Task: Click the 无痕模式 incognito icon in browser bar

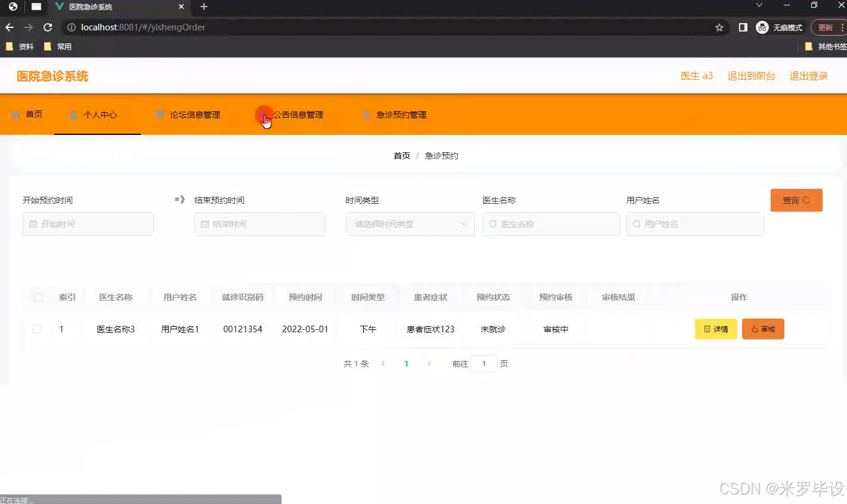Action: tap(762, 27)
